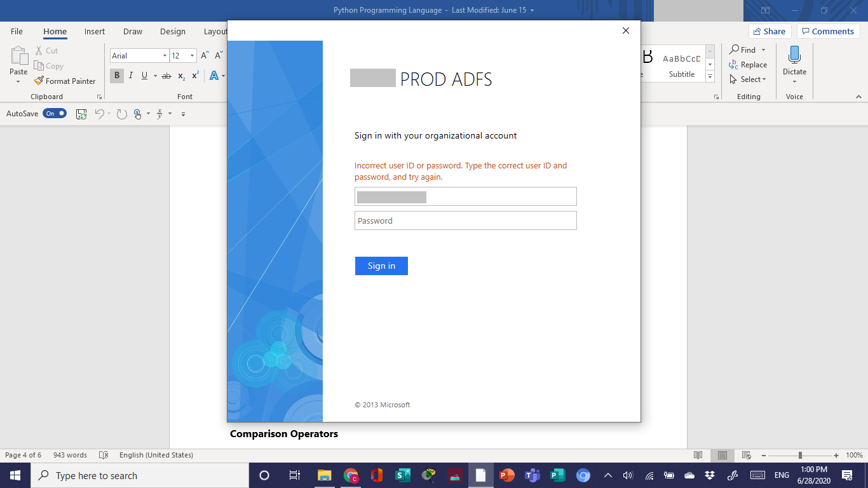This screenshot has height=488, width=868.
Task: Click the Redo arrow in Quick Access Toolbar
Action: (x=121, y=114)
